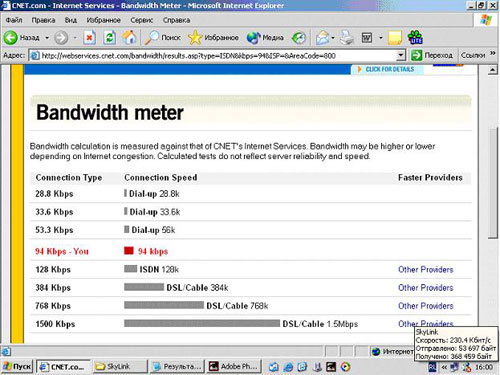Viewport: 500px width, 375px height.
Task: Open Other Providers link for 384 Kbps
Action: click(x=426, y=288)
